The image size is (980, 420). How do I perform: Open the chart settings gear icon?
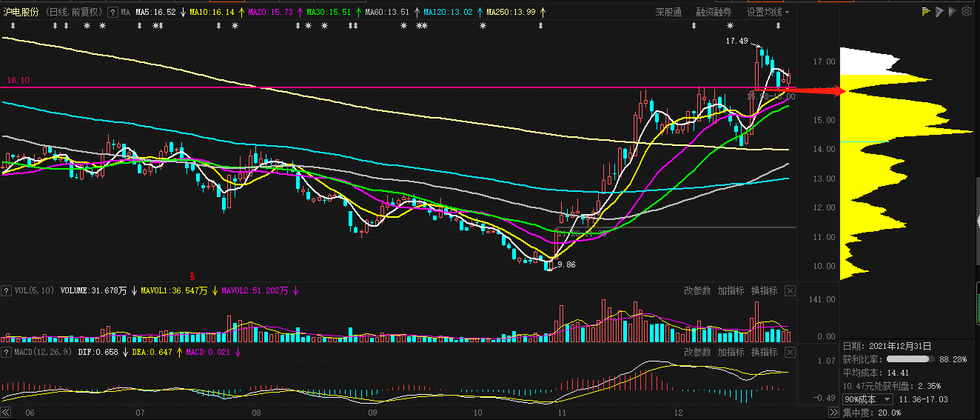click(x=967, y=12)
